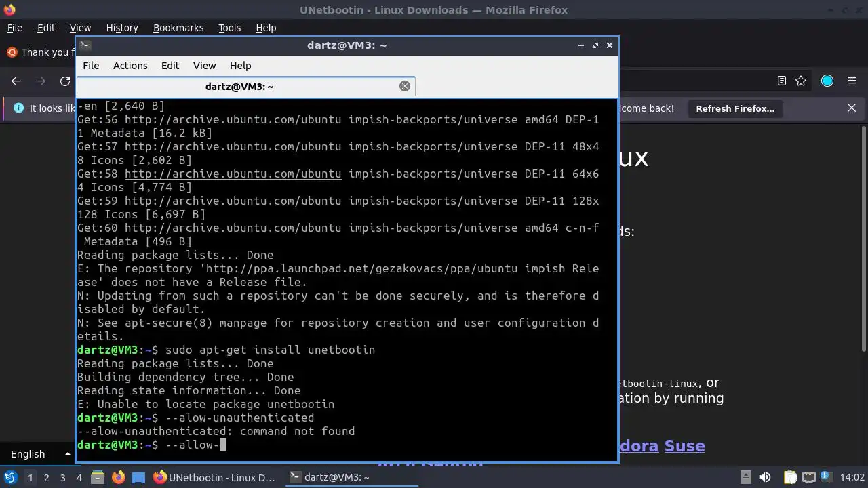The image size is (868, 488).
Task: Open the Firefox Edit menu
Action: (46, 28)
